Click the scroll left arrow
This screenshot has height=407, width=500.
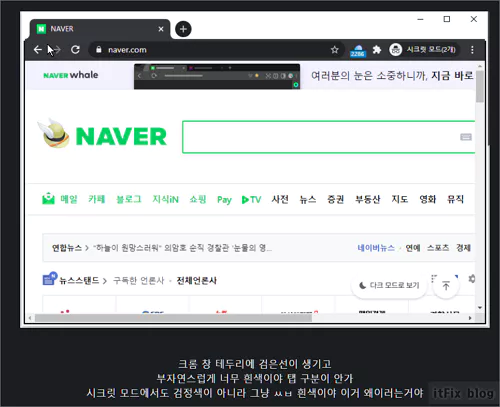click(x=30, y=318)
